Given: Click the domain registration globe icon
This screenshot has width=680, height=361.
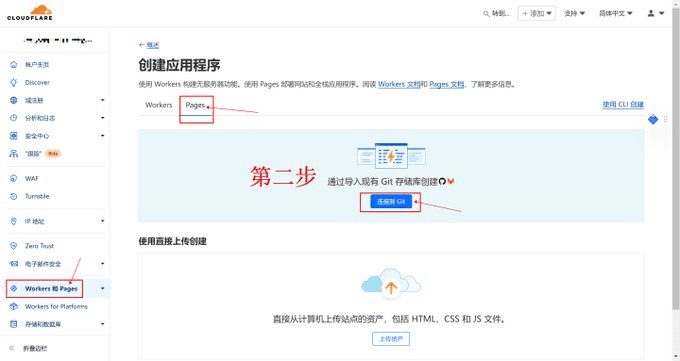Looking at the screenshot, I should point(13,100).
